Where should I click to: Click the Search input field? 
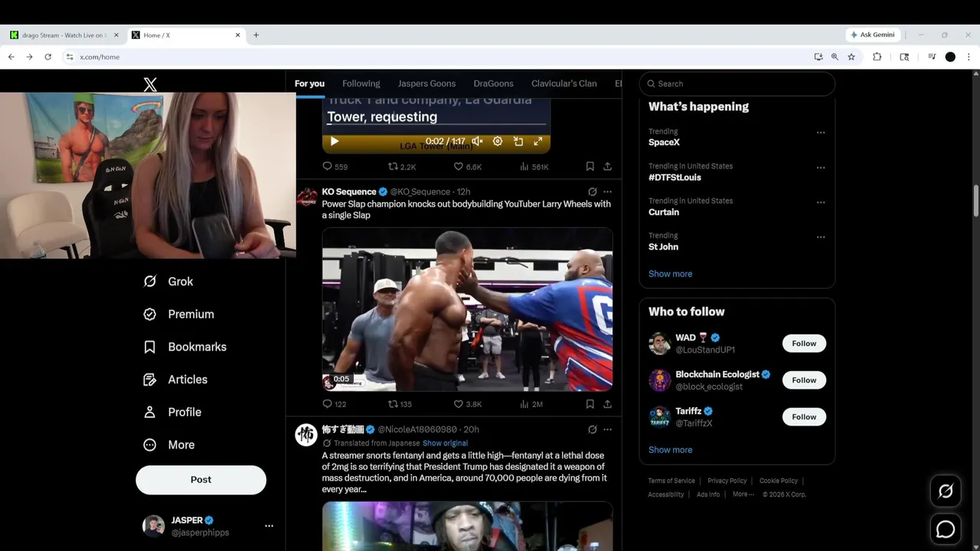pos(737,83)
